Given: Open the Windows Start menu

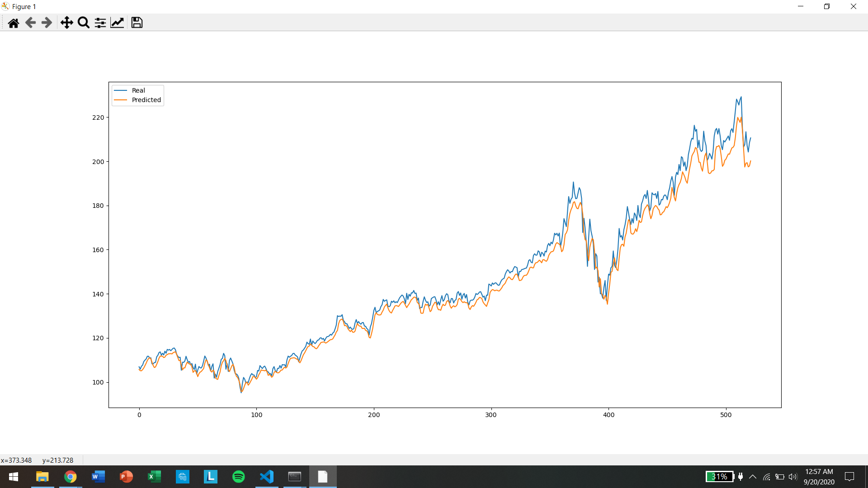Looking at the screenshot, I should pyautogui.click(x=14, y=477).
